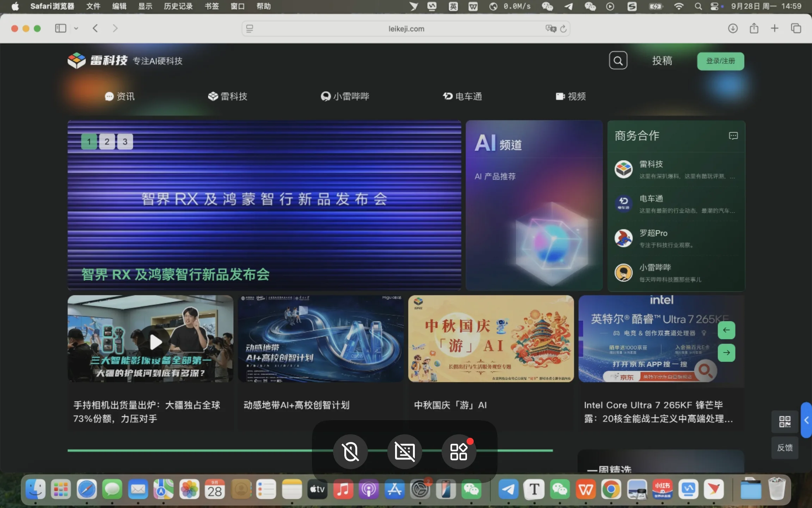Switch to the 视频 tab
This screenshot has width=812, height=508.
pos(571,96)
